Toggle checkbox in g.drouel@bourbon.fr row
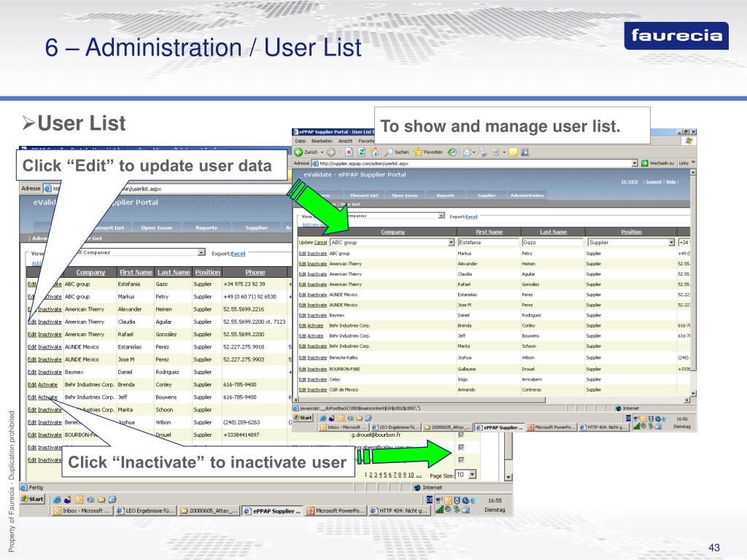This screenshot has height=560, width=747. [x=461, y=435]
